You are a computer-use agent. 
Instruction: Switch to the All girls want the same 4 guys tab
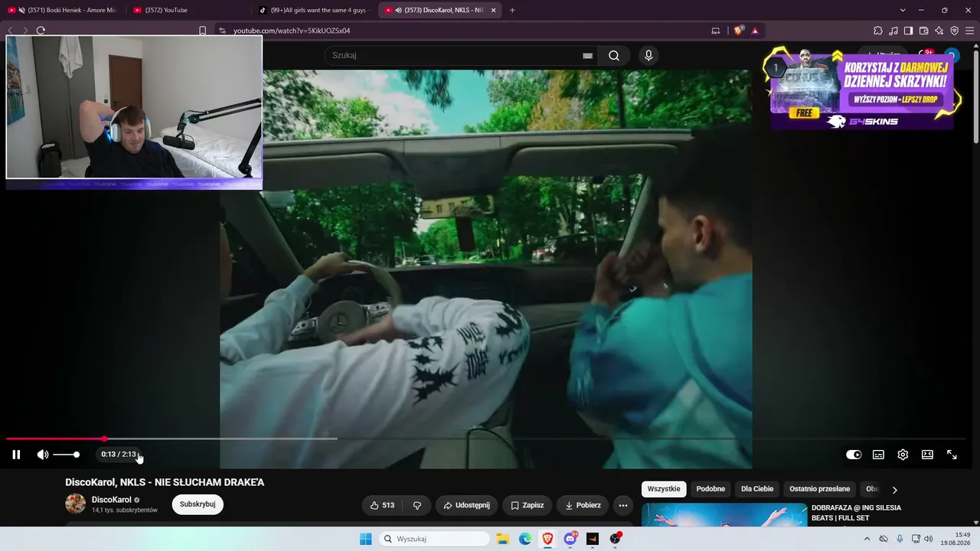click(x=314, y=10)
